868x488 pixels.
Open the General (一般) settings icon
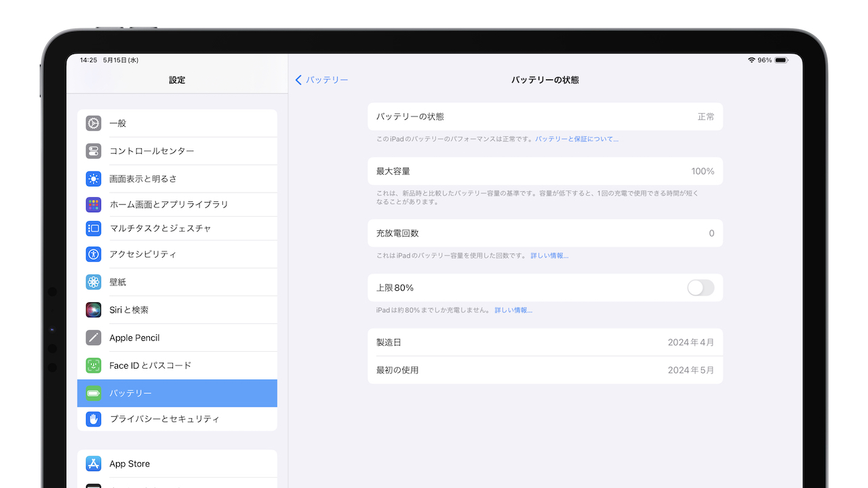click(x=93, y=123)
